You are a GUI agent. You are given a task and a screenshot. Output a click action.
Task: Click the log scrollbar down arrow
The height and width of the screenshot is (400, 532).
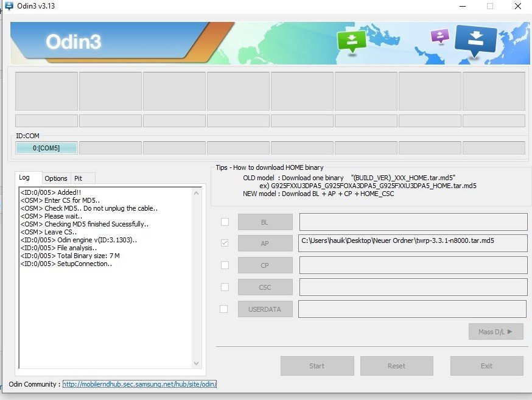click(196, 363)
